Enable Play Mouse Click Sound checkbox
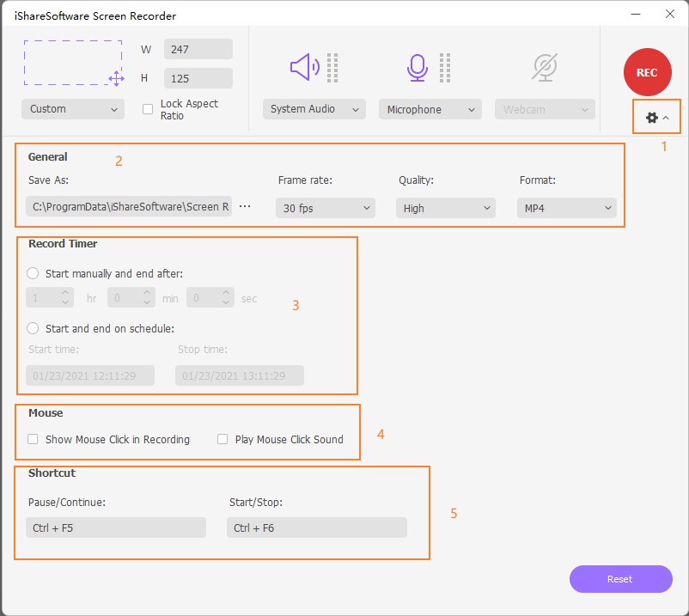This screenshot has width=689, height=616. [223, 439]
